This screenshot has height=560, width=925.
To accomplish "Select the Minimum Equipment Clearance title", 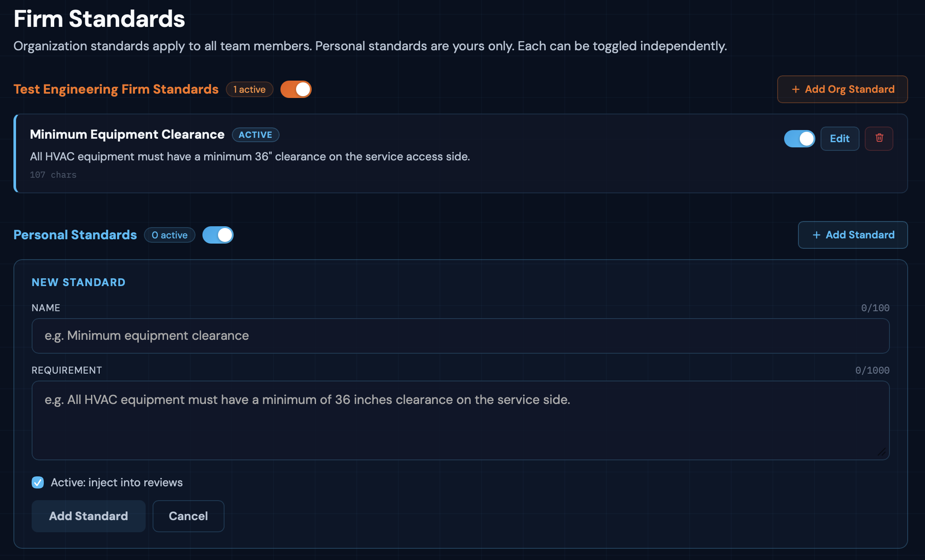I will pos(127,134).
